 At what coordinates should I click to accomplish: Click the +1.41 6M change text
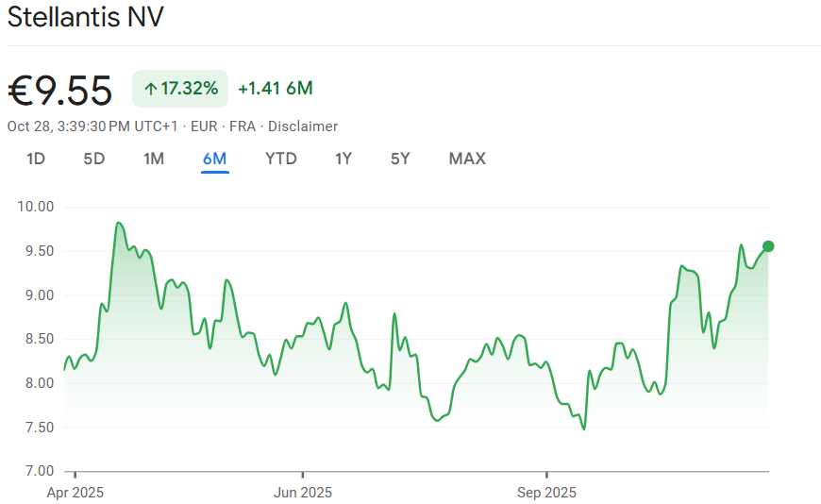(276, 89)
